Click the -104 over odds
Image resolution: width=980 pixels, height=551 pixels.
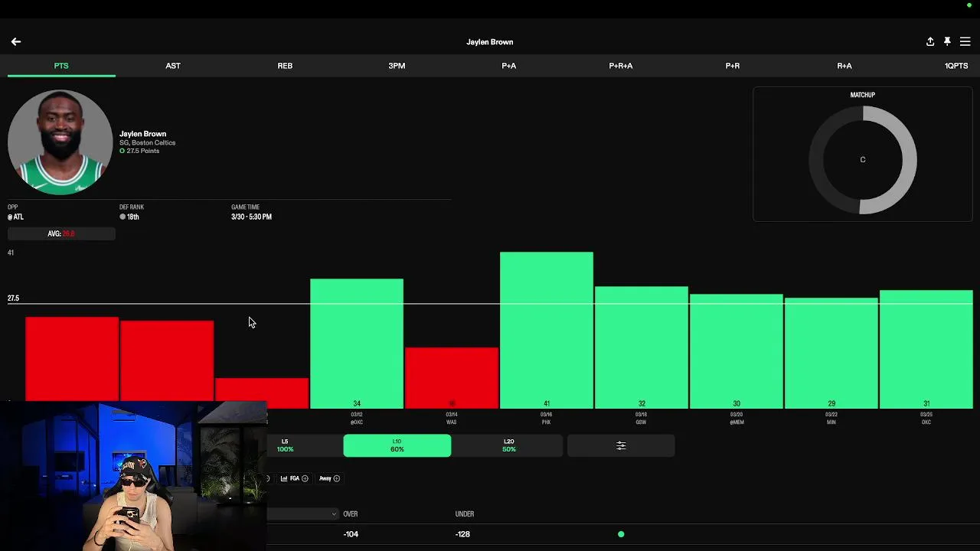coord(351,534)
